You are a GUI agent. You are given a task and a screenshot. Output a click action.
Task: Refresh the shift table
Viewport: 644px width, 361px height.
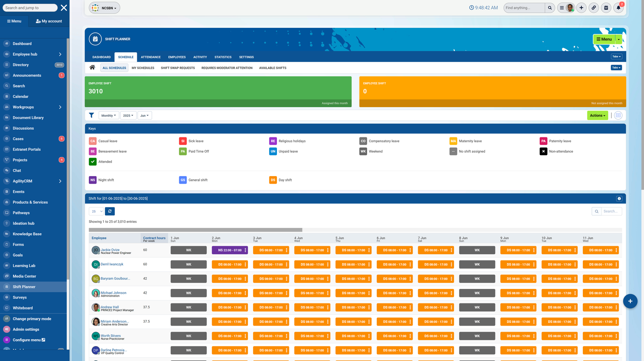pos(110,211)
